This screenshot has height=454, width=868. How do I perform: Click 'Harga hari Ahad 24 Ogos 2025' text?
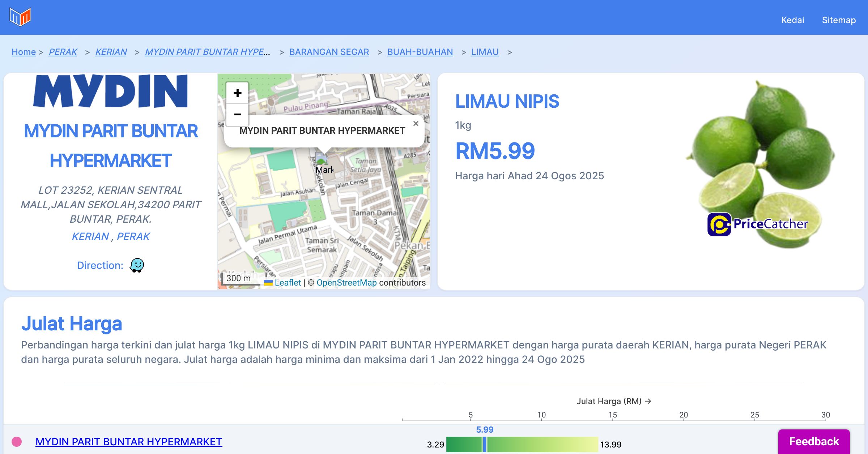point(529,176)
